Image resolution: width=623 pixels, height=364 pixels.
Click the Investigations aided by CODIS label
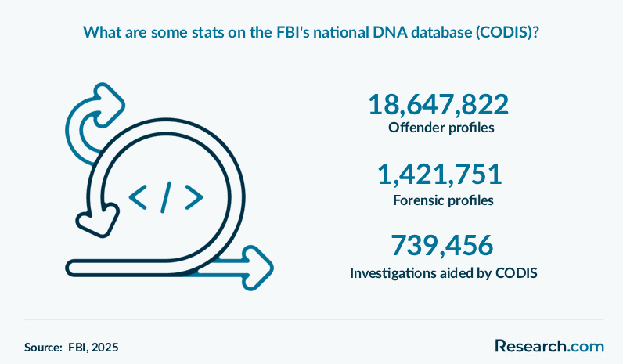pos(444,273)
